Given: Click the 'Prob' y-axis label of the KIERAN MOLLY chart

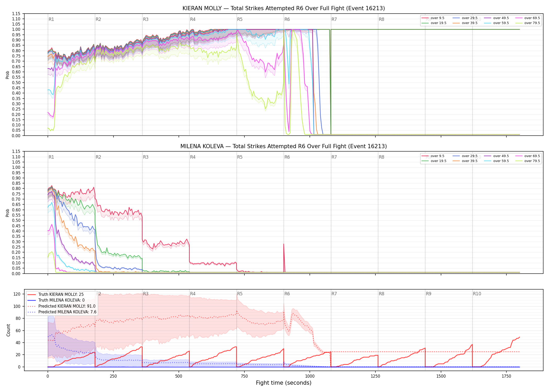Looking at the screenshot, I should (8, 75).
